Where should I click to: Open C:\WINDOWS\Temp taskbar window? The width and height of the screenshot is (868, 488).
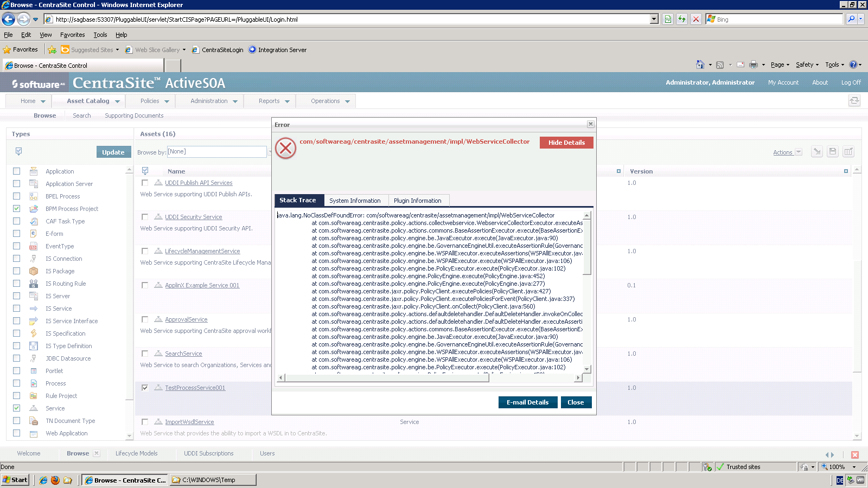tap(213, 480)
